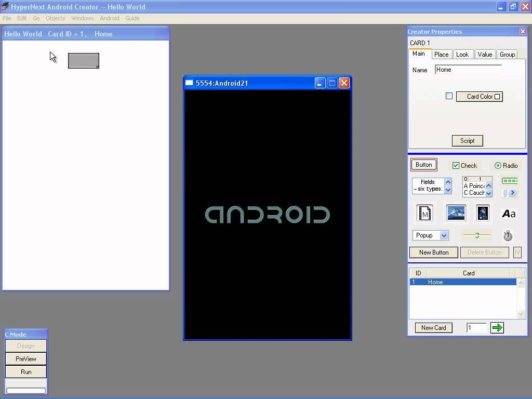Switch to the Group tab

tap(507, 54)
